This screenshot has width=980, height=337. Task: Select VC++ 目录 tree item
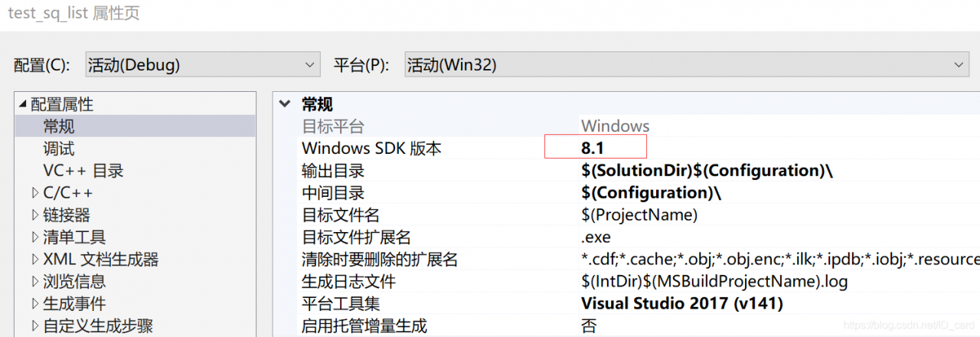point(83,171)
